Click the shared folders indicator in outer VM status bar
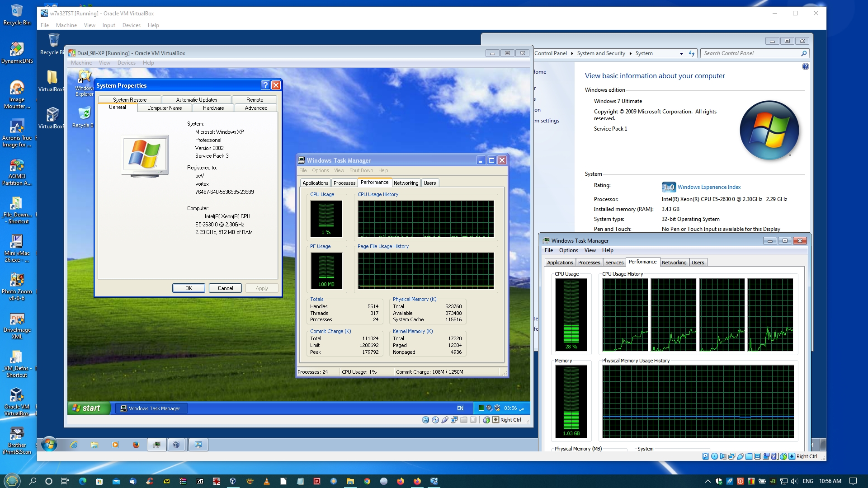868x488 pixels. pos(749,456)
